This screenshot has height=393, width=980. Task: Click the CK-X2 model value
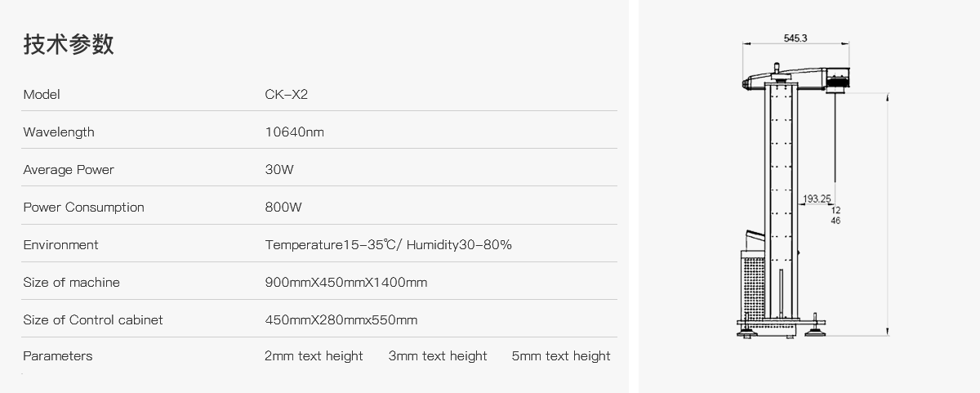pos(286,95)
